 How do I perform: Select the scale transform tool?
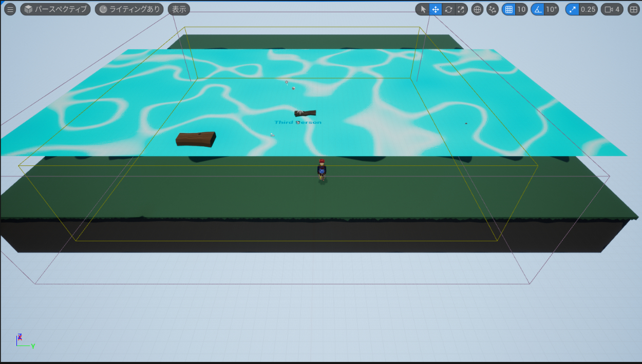461,9
